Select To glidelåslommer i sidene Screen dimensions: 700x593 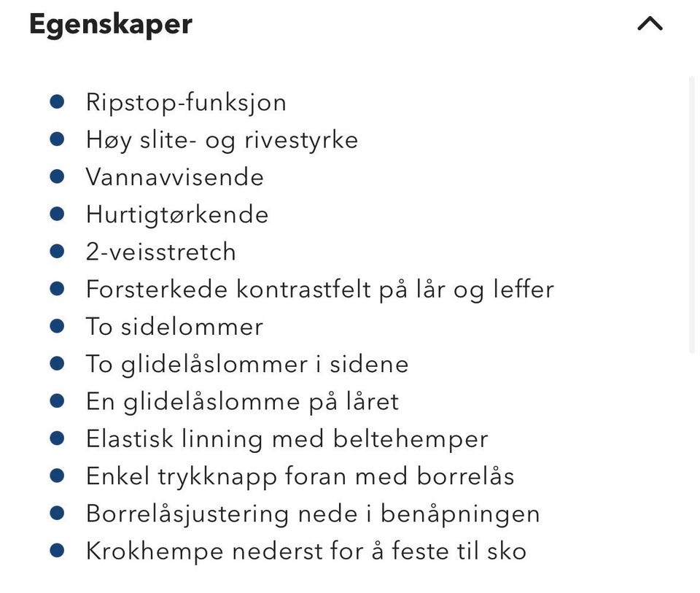coord(247,365)
